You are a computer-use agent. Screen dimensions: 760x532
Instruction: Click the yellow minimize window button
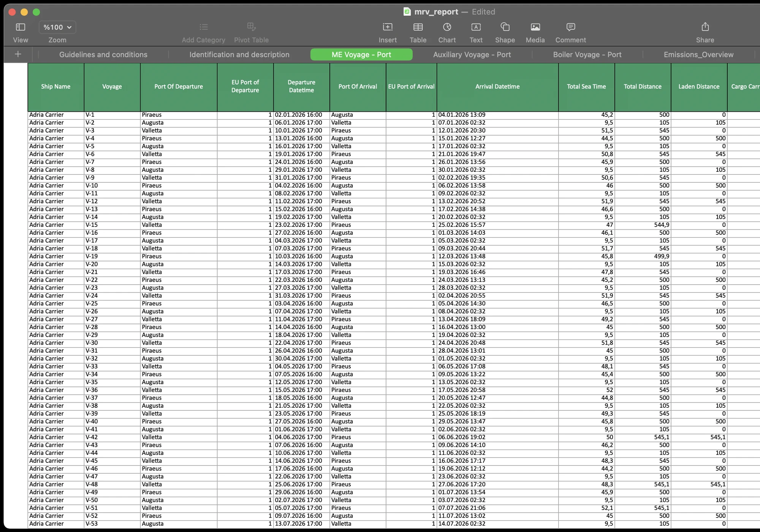pos(24,12)
